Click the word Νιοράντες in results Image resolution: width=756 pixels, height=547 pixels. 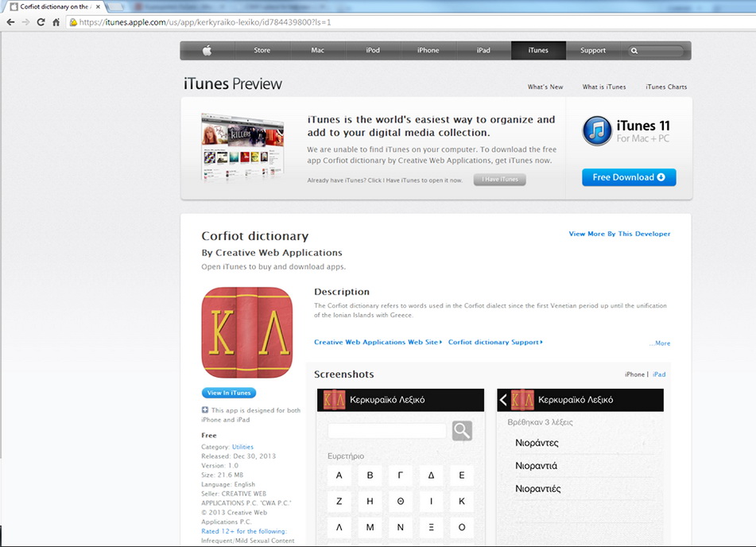tap(537, 443)
